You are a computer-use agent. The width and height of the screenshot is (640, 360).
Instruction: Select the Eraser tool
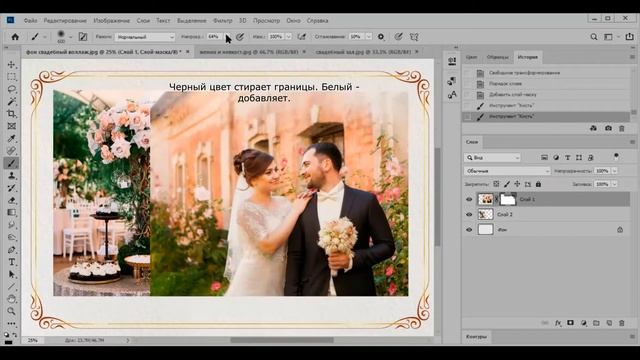pyautogui.click(x=11, y=200)
